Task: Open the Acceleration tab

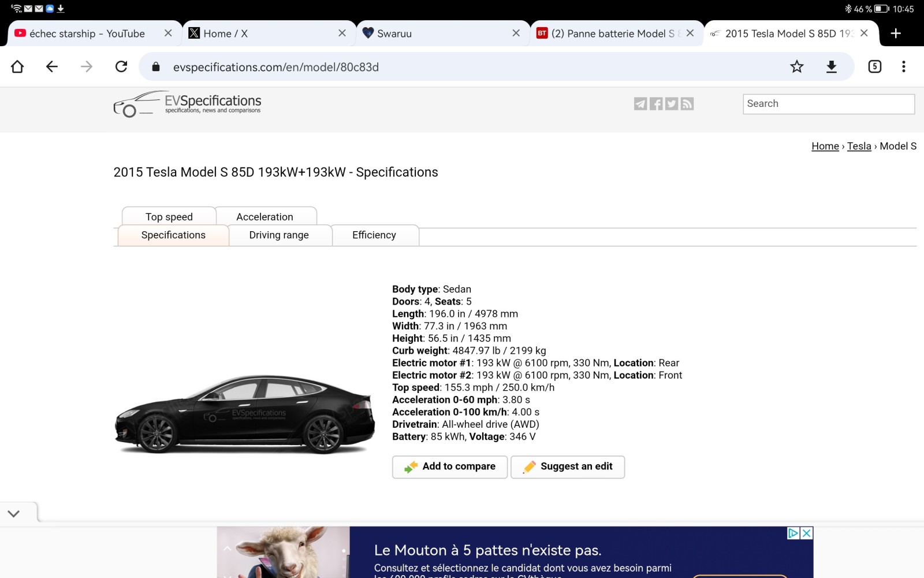Action: click(x=265, y=216)
